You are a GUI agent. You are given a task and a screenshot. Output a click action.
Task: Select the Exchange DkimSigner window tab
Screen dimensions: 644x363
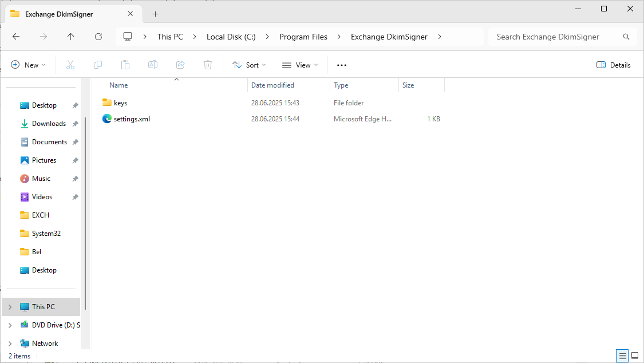click(74, 14)
